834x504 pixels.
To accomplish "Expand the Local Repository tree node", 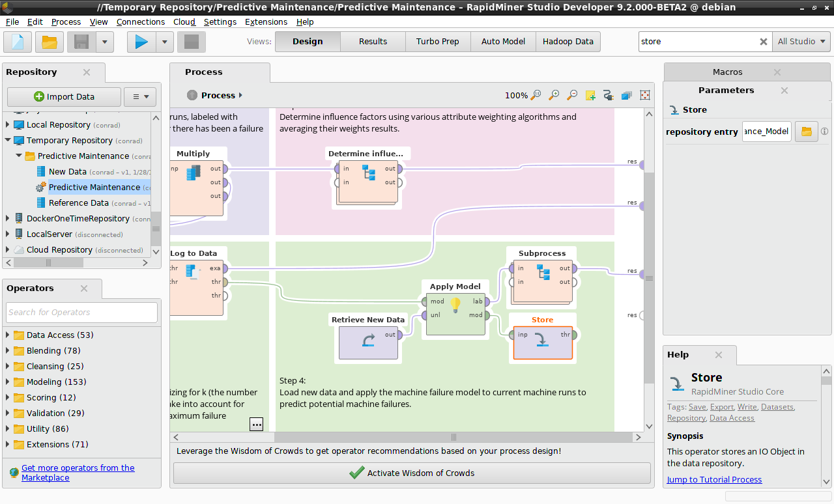I will (8, 125).
